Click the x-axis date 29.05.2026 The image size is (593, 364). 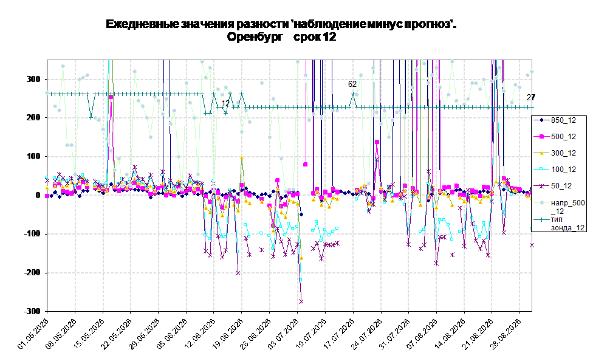click(145, 334)
